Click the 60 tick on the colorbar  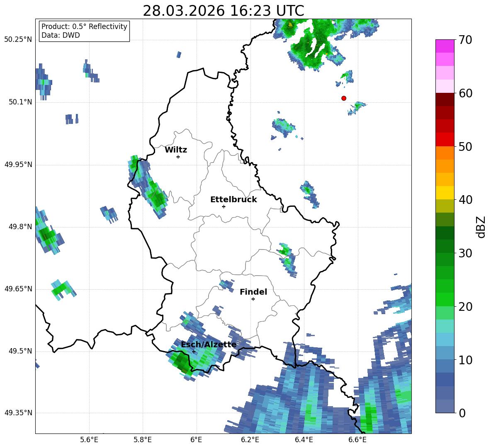[465, 93]
